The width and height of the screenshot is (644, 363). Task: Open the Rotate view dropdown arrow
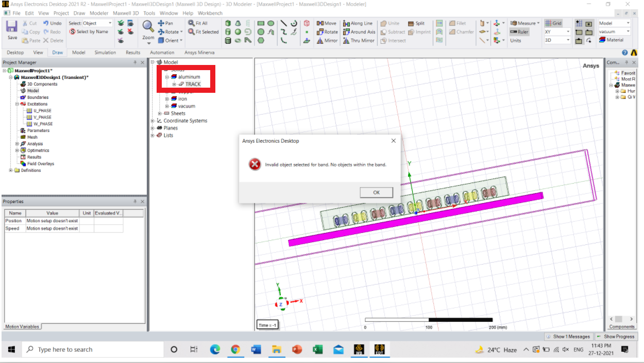tap(181, 32)
